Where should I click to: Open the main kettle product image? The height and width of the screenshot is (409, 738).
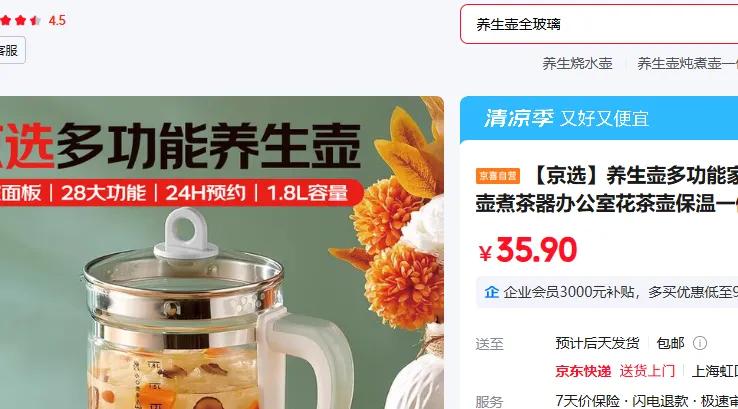point(222,253)
